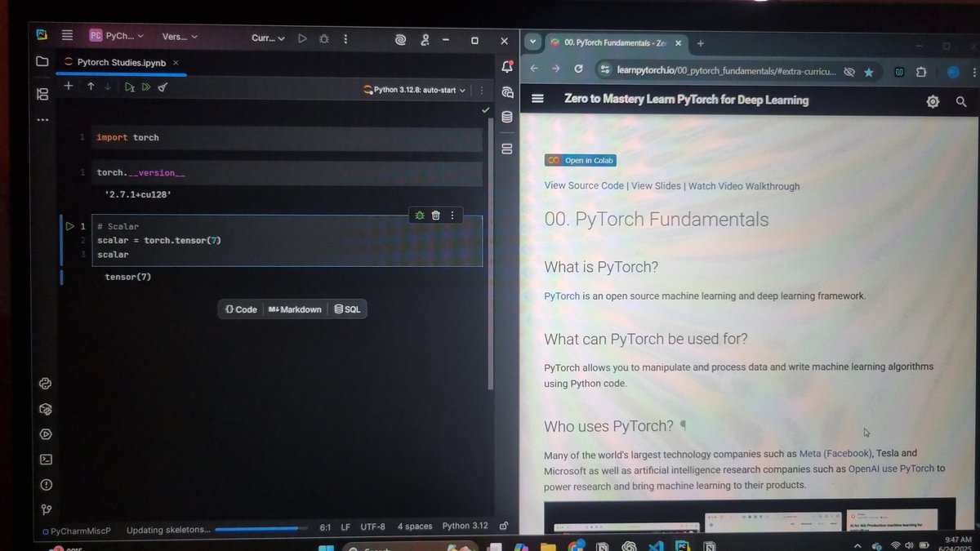The width and height of the screenshot is (980, 551).
Task: Click the Debug bug icon in title bar
Action: 324,38
